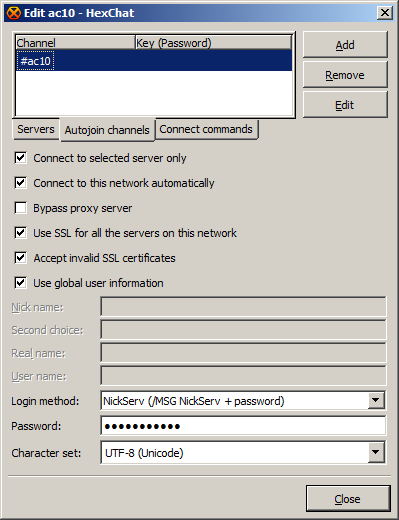Disable Connect to this network automatically
399x520 pixels.
click(x=20, y=183)
